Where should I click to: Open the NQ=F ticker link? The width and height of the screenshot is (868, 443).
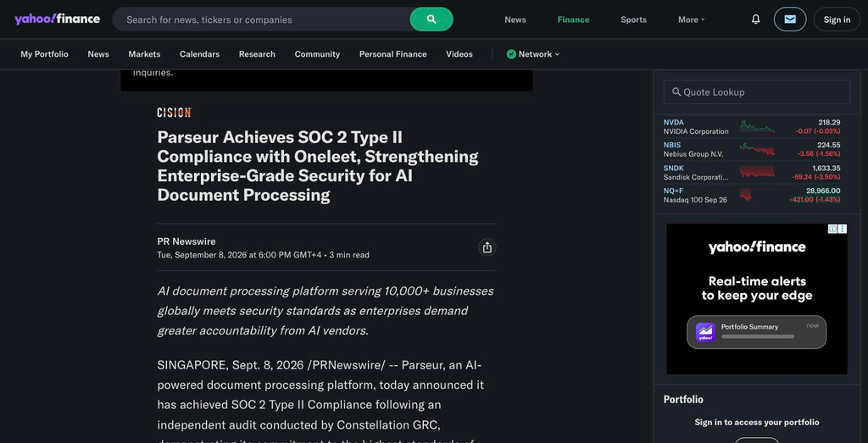pos(673,191)
